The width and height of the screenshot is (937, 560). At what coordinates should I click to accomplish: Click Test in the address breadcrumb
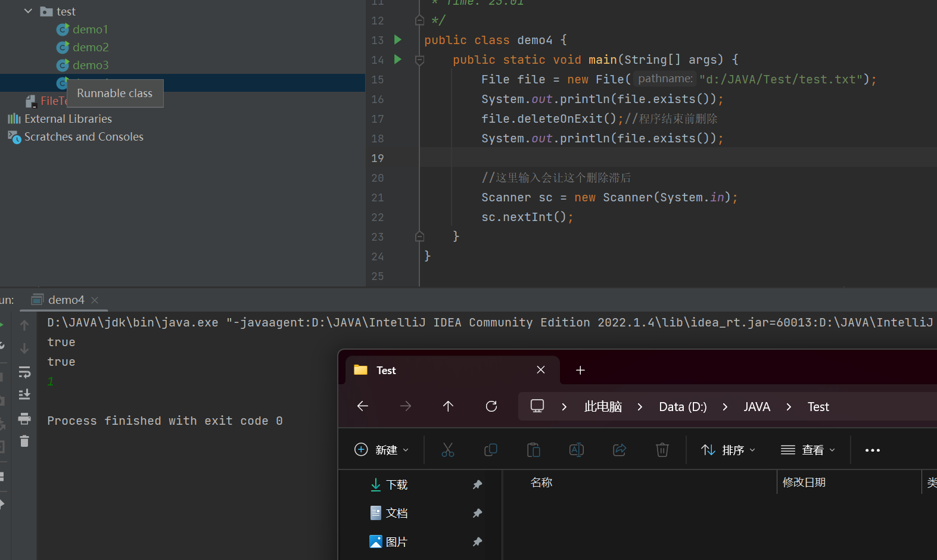818,407
